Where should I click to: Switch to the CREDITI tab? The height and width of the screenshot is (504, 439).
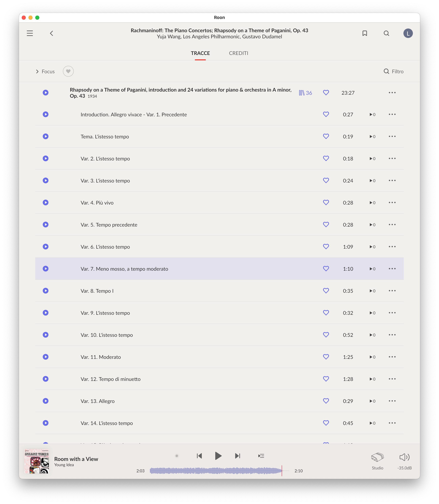238,53
